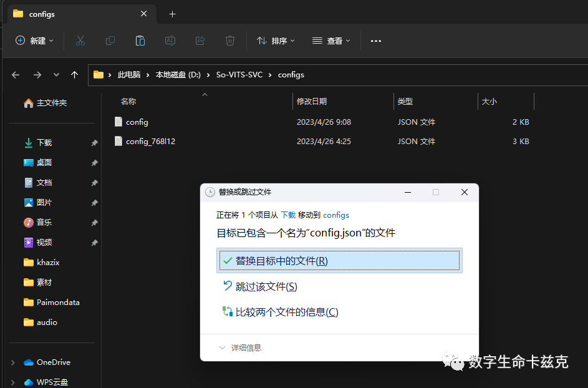
Task: Expand 详细信息 in the dialog
Action: (x=240, y=348)
